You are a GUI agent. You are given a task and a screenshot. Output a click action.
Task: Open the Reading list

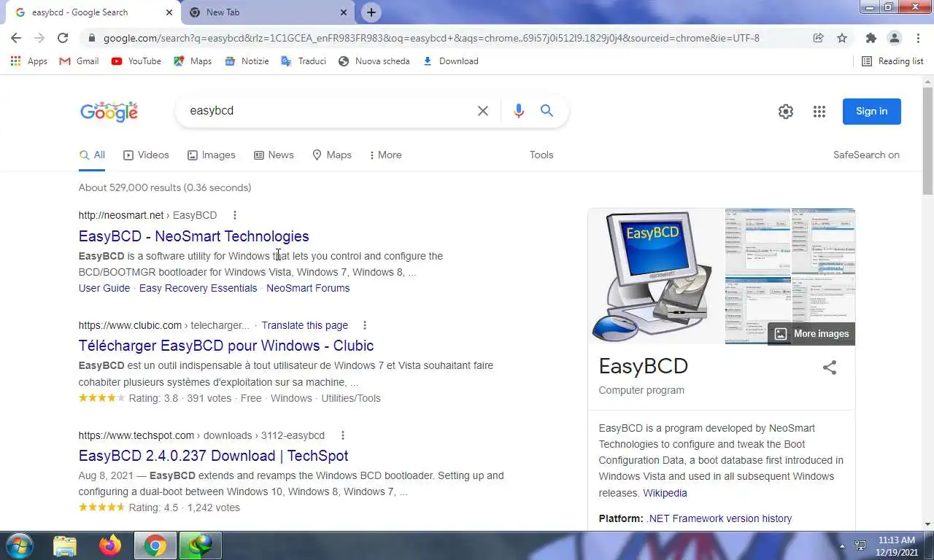point(892,61)
